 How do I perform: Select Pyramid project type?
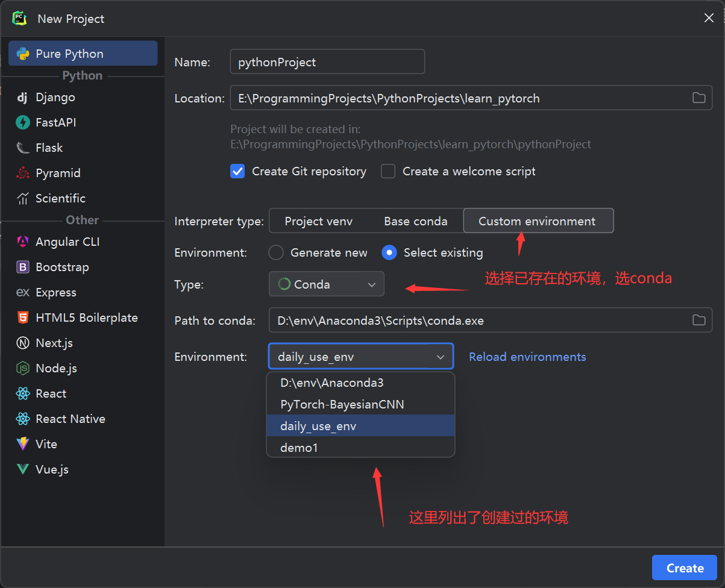click(x=83, y=173)
